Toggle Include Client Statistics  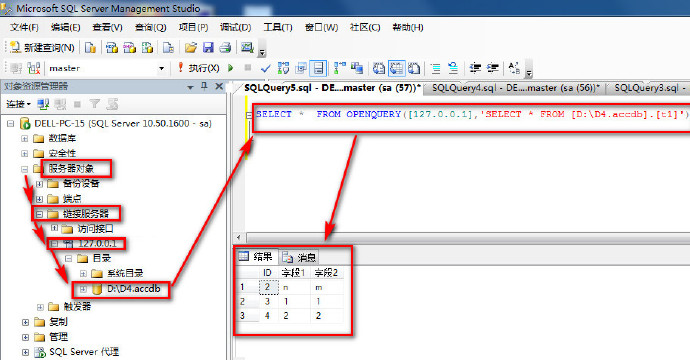tap(357, 68)
